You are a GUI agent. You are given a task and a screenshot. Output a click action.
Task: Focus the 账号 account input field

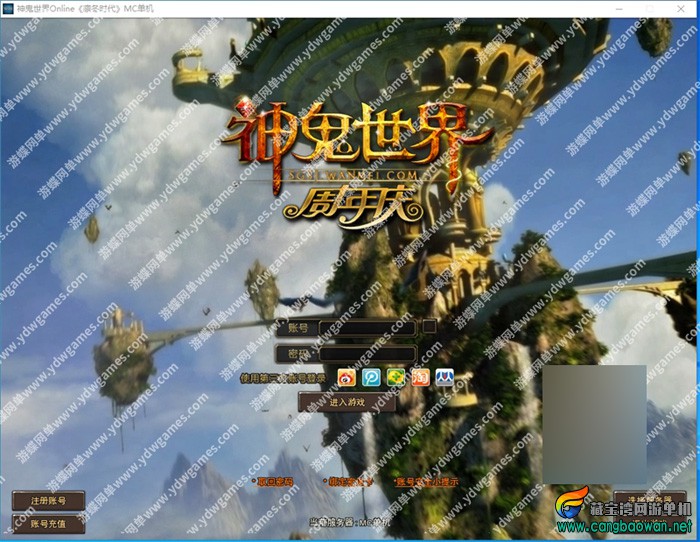[x=368, y=328]
